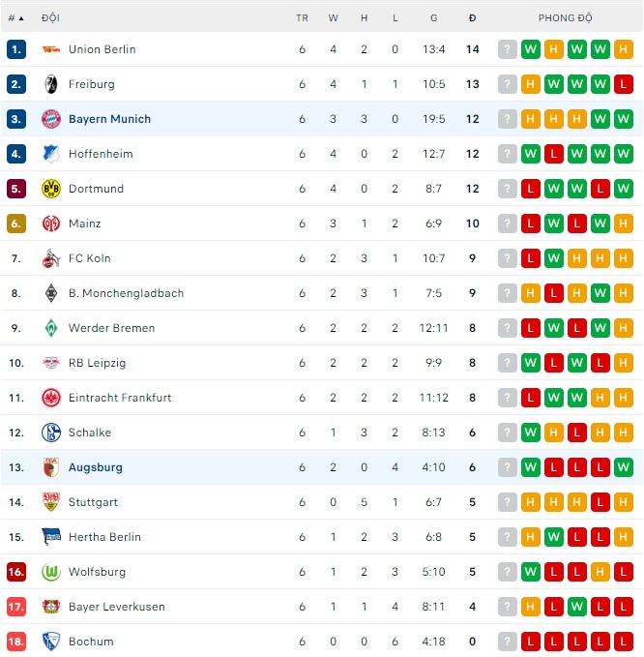Viewport: 644px width, 657px height.
Task: Open the Werder Bremen team name
Action: 112,328
